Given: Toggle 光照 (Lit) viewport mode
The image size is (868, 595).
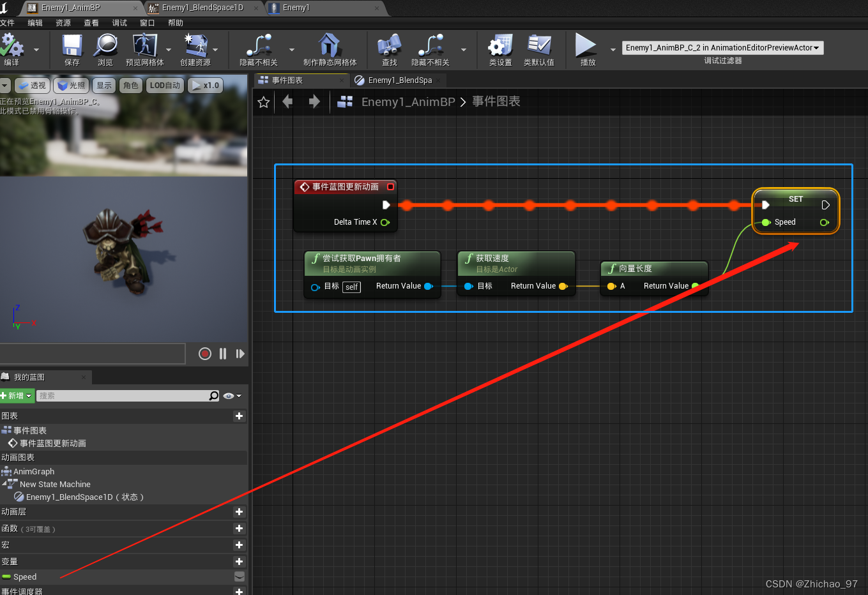Looking at the screenshot, I should point(71,85).
